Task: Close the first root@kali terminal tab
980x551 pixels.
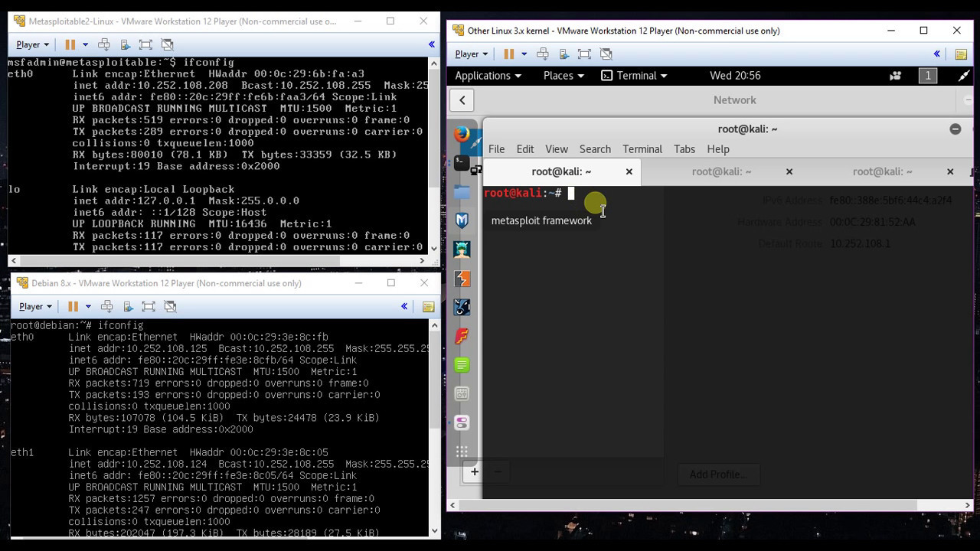Action: (629, 172)
